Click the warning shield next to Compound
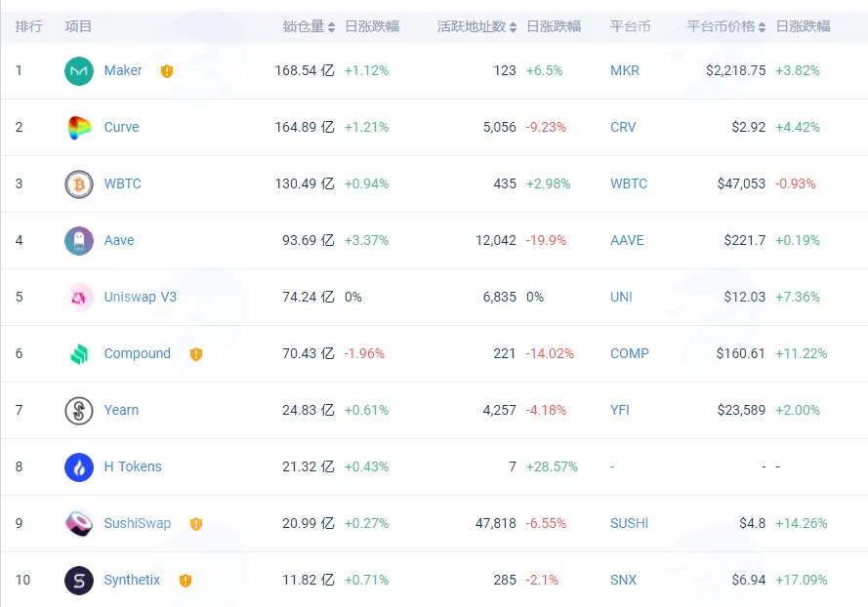The height and width of the screenshot is (607, 868). 196,354
